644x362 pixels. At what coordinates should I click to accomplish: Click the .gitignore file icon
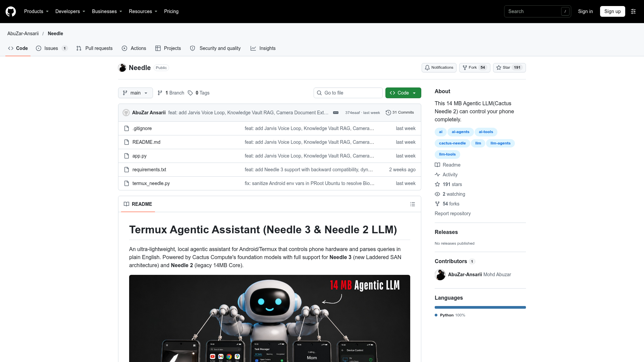coord(126,128)
